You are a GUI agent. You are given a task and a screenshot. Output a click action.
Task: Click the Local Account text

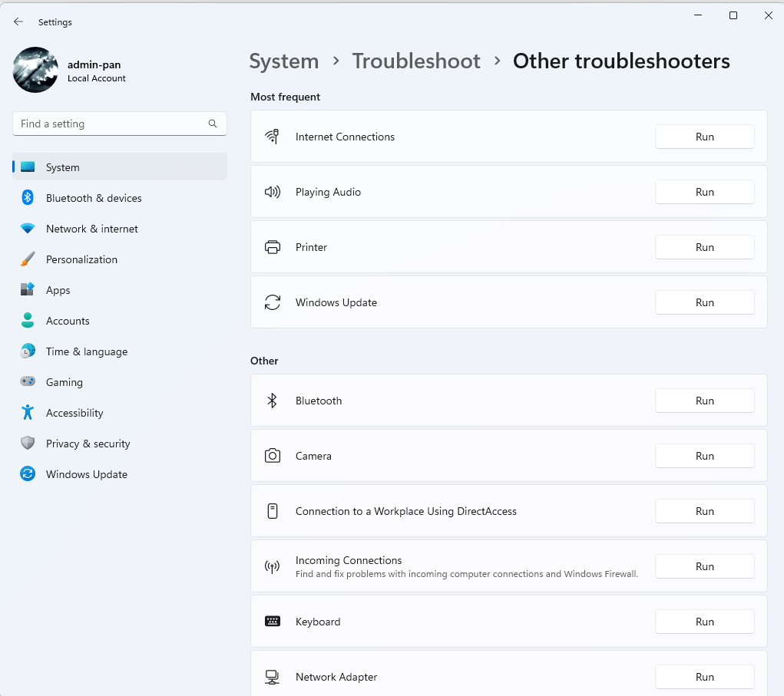click(97, 78)
